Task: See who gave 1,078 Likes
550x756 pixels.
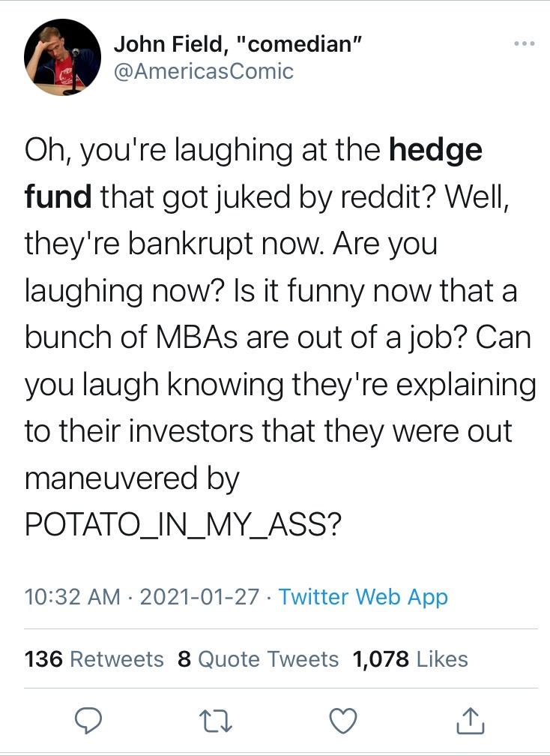Action: coord(410,659)
